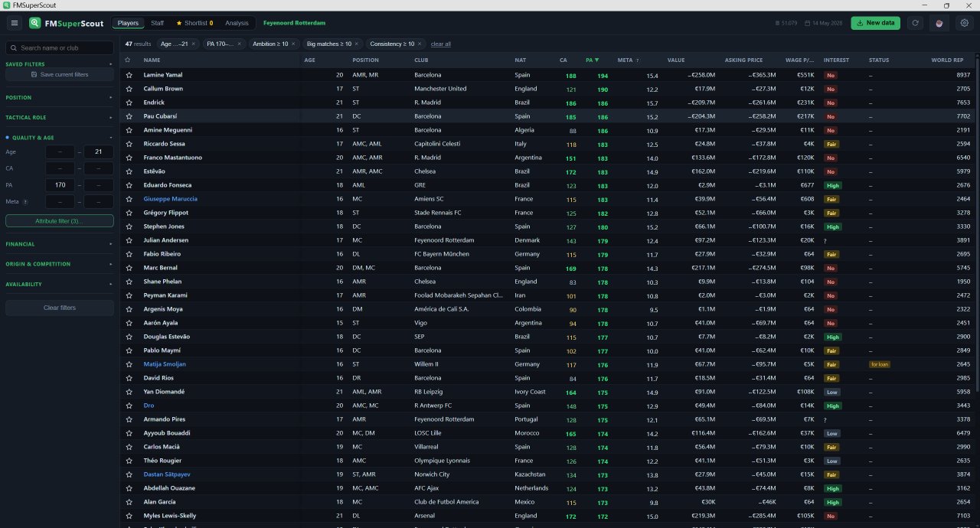Screen dimensions: 980x528
Task: Click the Search name or club field
Action: 60,48
